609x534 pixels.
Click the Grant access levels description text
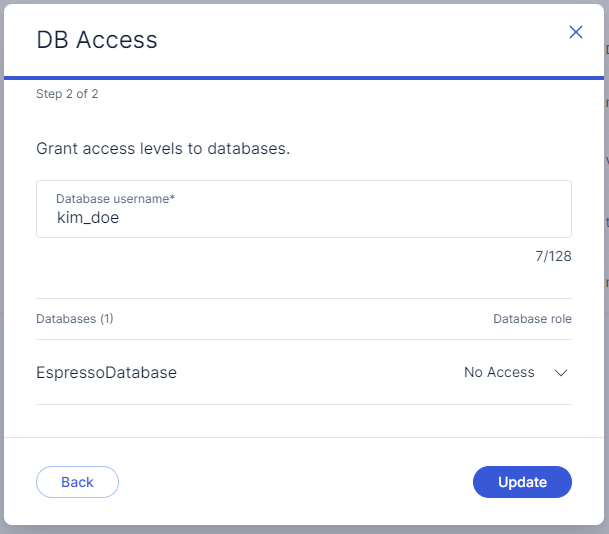pos(163,149)
